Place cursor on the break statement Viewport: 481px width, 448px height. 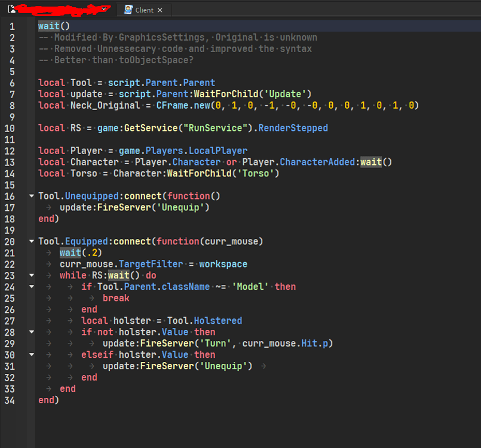click(116, 298)
